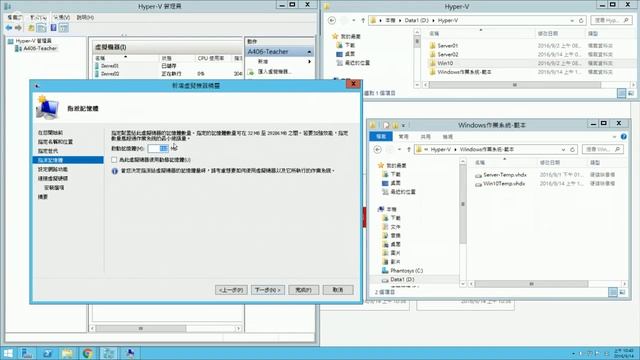
Task: Click the forward arrow in Hyper-V Manager toolbar
Action: (x=18, y=28)
